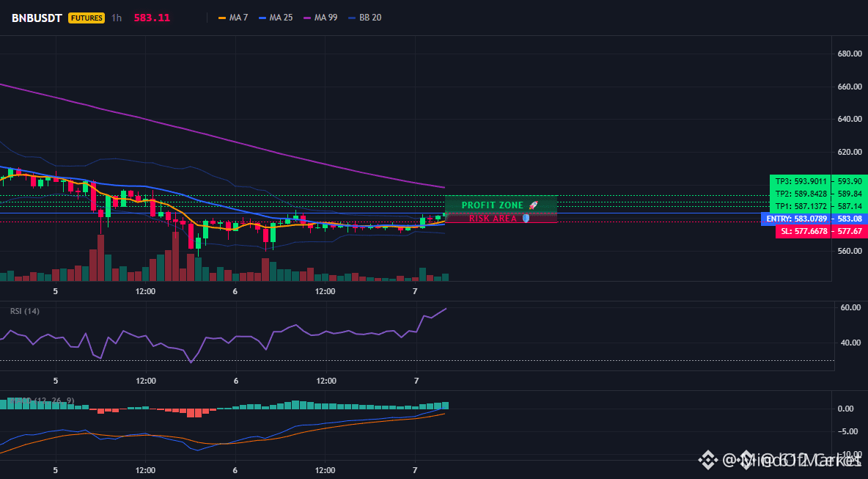Click the MA 99 purple color marker
The image size is (868, 479).
coord(307,18)
